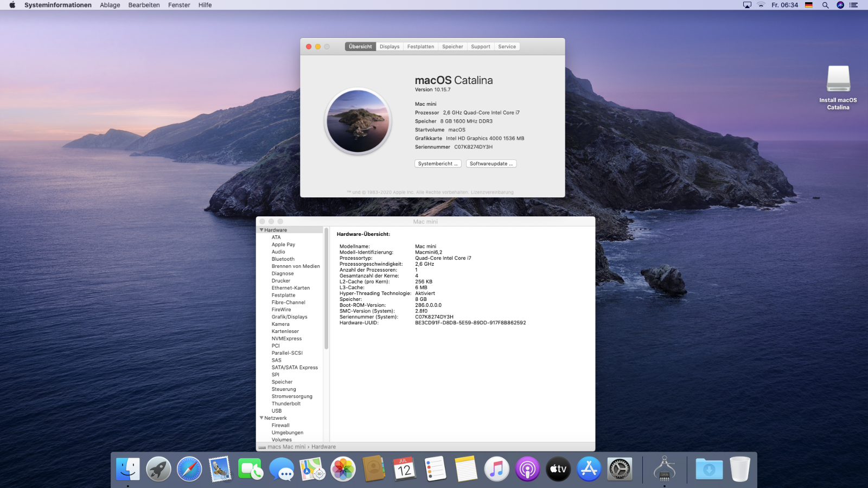
Task: Open the Bearbeiten menu
Action: [x=144, y=5]
